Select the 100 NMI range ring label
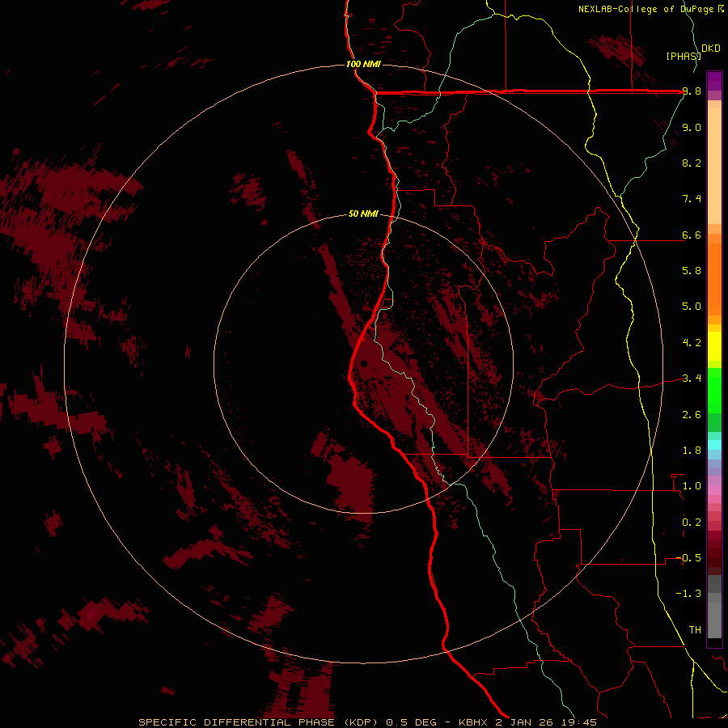This screenshot has width=728, height=728. pyautogui.click(x=363, y=64)
